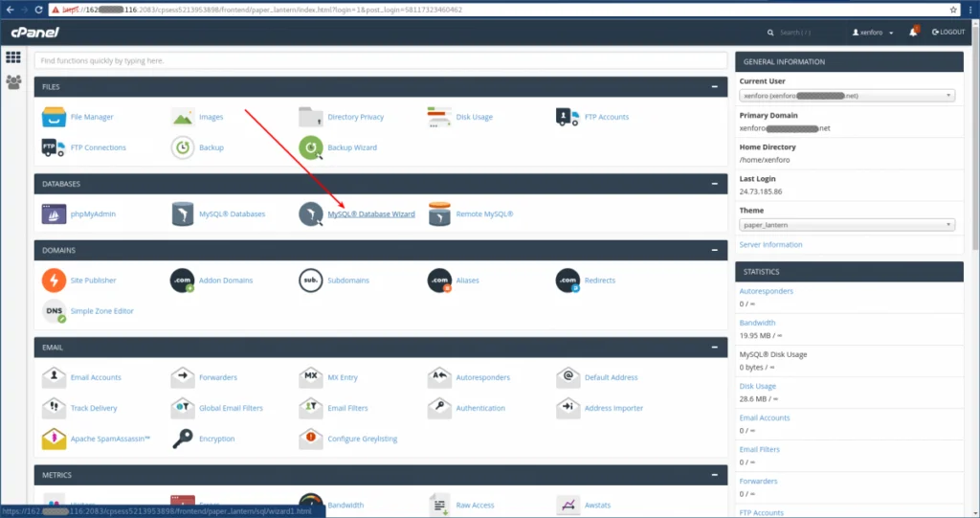Image resolution: width=980 pixels, height=518 pixels.
Task: Open FTP Connections icon
Action: tap(54, 147)
